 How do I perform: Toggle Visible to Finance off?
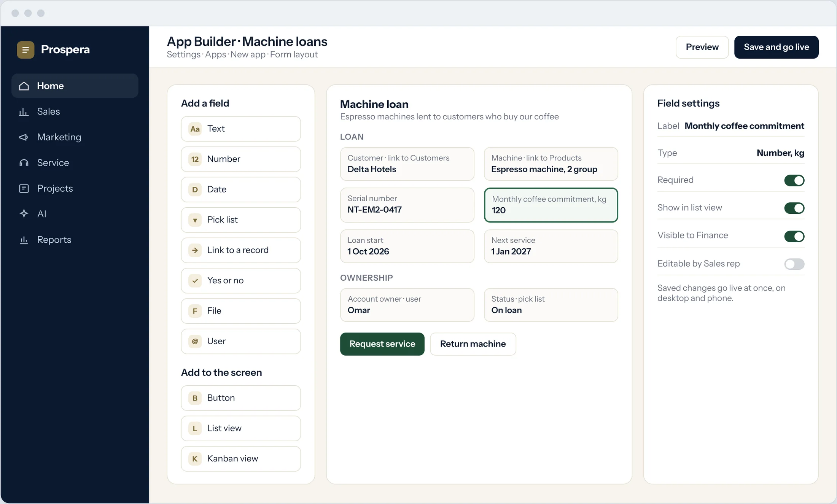[x=794, y=236]
